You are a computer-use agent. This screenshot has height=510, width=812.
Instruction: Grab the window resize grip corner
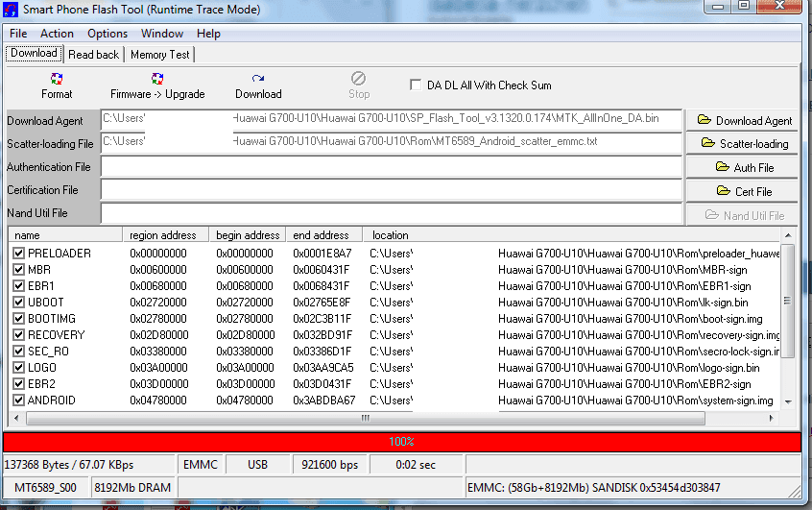[795, 492]
